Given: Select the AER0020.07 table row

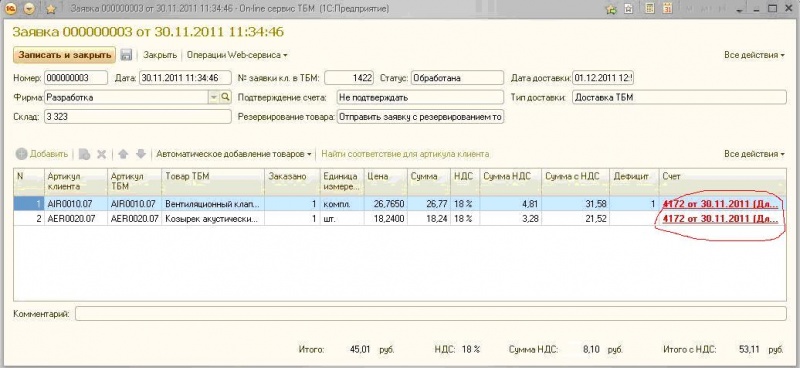Looking at the screenshot, I should pos(399,219).
